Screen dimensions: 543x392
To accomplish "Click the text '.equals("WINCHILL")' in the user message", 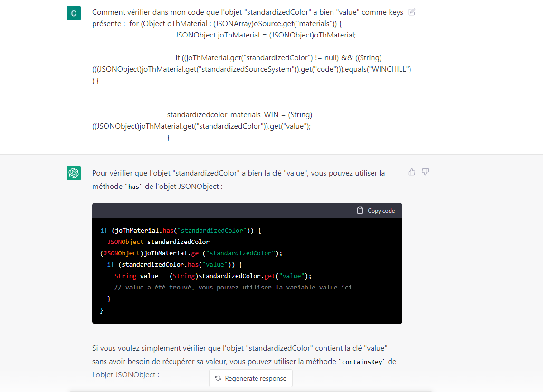I will (377, 69).
